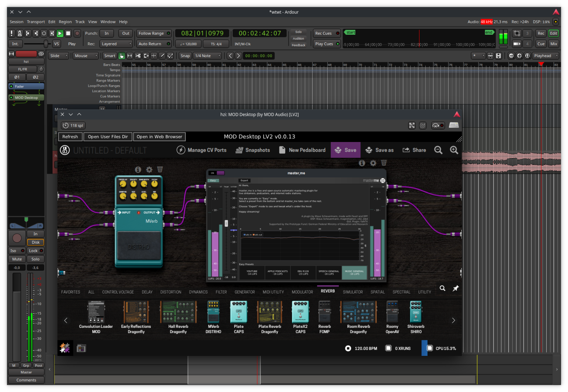
Task: Click the panic exclamation-mark icon
Action: point(12,33)
